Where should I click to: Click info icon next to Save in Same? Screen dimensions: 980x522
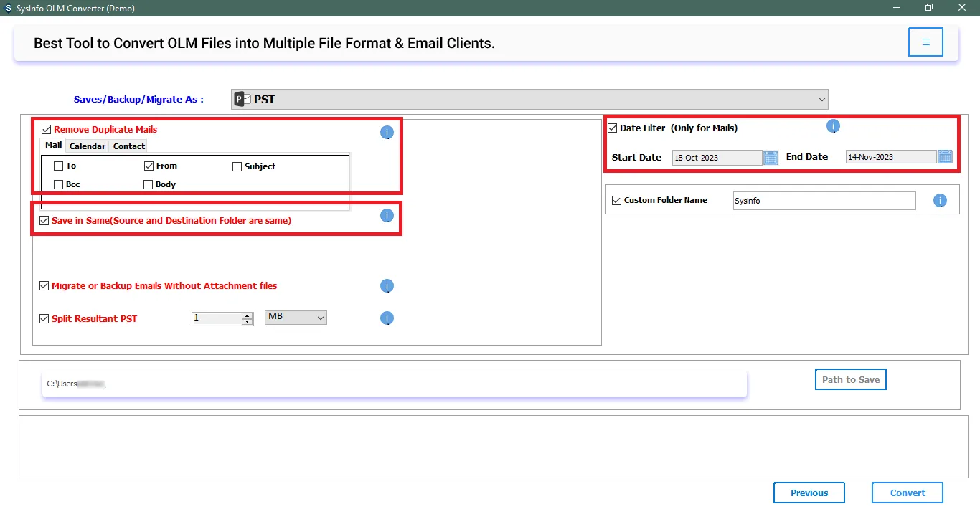click(x=387, y=216)
